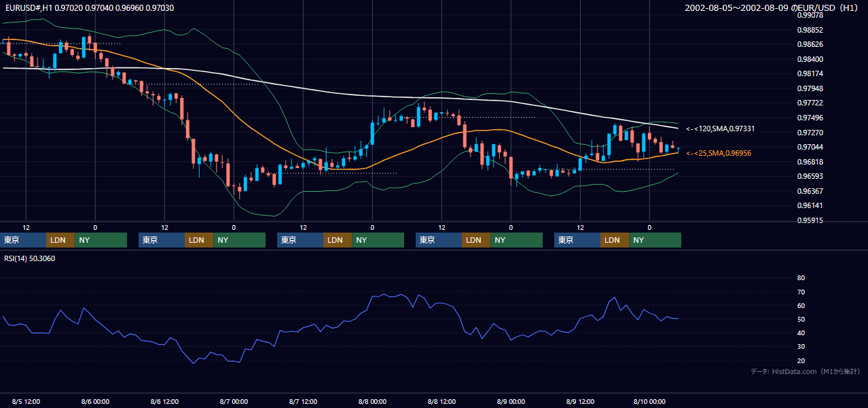Select the 8/10 00:00 date label
Viewport: 868px width, 408px height.
tap(649, 402)
